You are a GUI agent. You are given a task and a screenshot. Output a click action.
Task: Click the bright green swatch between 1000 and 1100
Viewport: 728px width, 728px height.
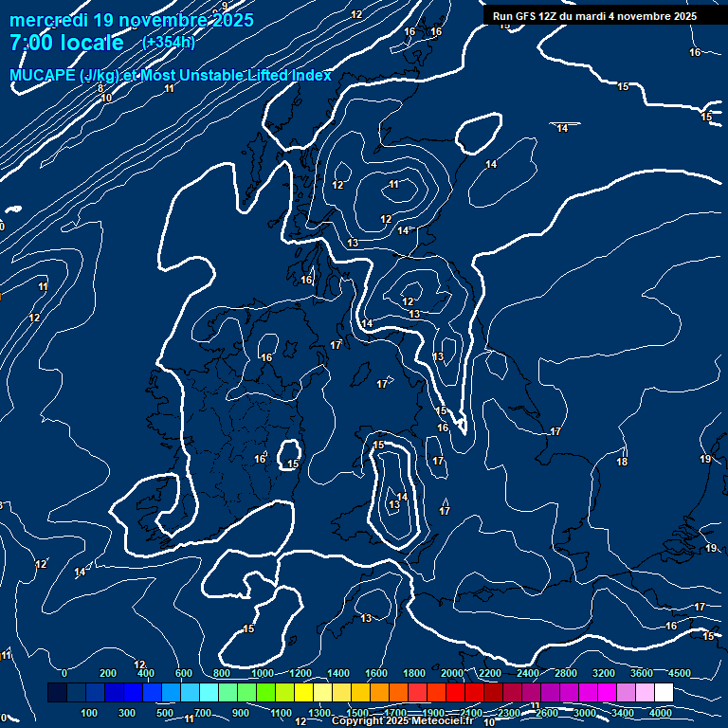click(265, 692)
